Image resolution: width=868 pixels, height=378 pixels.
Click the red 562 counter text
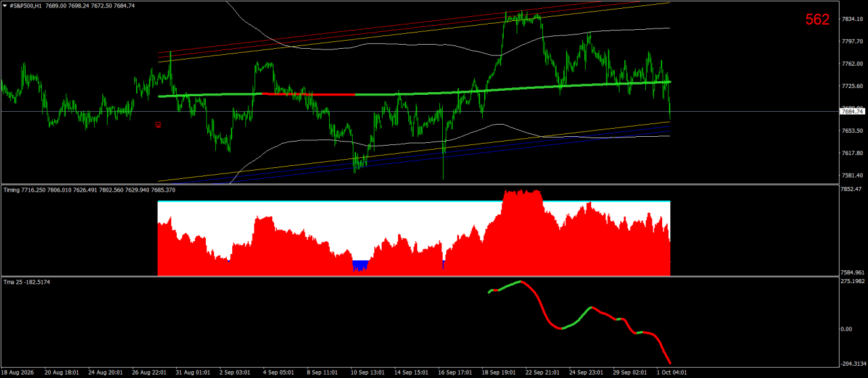(x=817, y=20)
